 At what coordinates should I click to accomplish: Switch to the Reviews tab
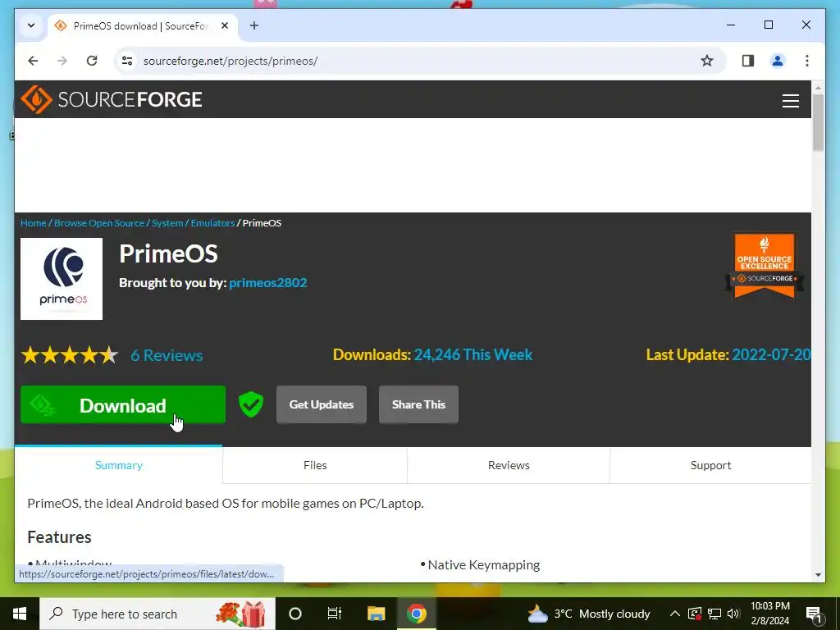[x=509, y=465]
